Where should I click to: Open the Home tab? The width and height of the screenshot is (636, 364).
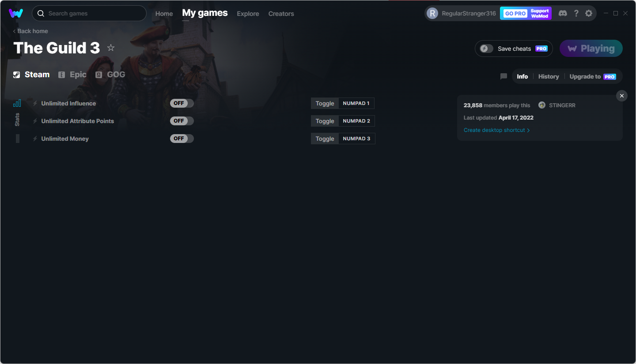[x=164, y=14]
